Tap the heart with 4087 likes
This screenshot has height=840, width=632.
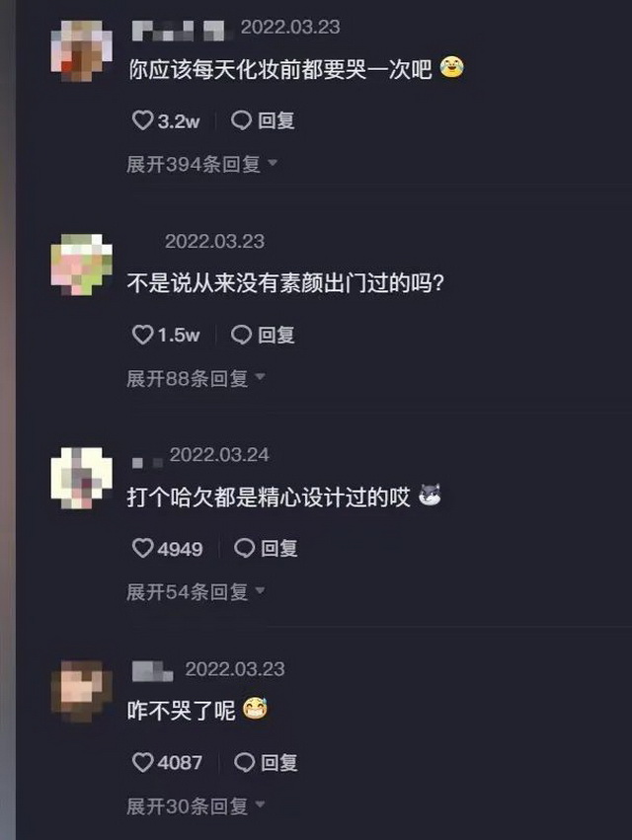(x=142, y=762)
